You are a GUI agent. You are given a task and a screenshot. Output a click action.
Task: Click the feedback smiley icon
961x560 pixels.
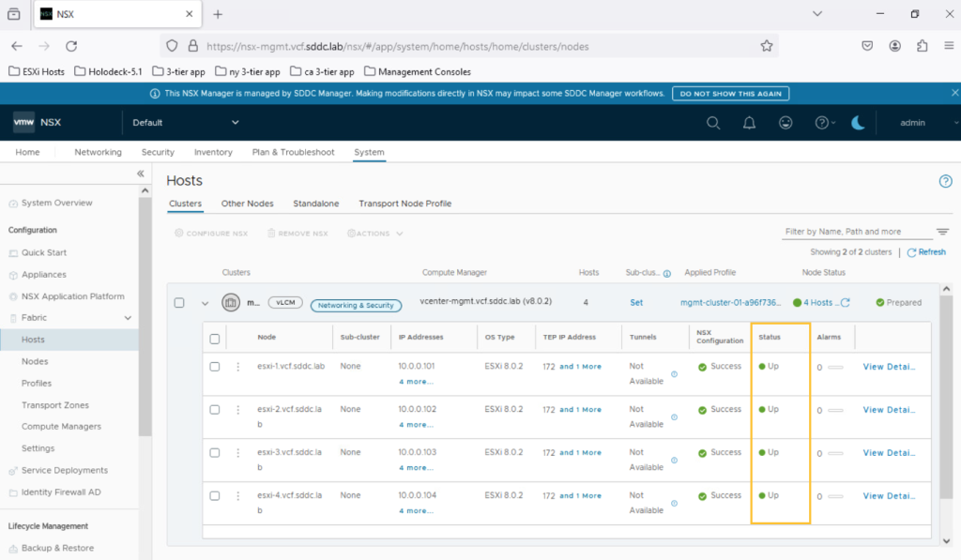tap(786, 123)
